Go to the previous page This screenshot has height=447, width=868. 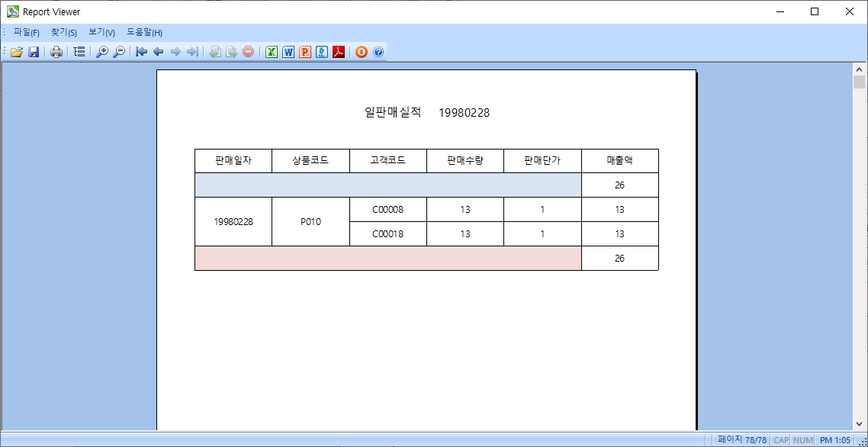pos(159,52)
